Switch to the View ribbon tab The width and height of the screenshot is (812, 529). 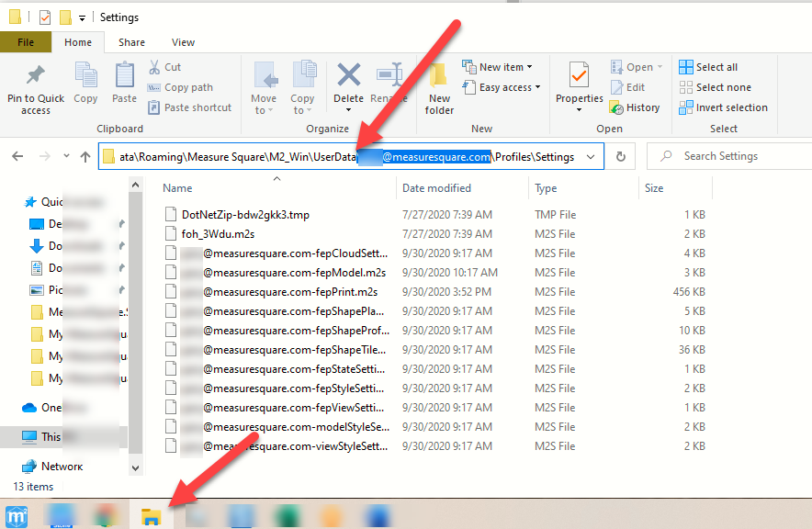[184, 42]
